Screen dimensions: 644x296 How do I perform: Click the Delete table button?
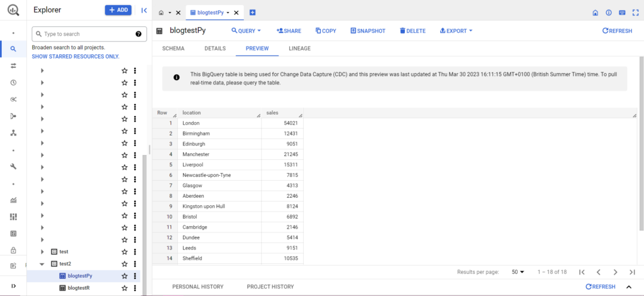412,31
